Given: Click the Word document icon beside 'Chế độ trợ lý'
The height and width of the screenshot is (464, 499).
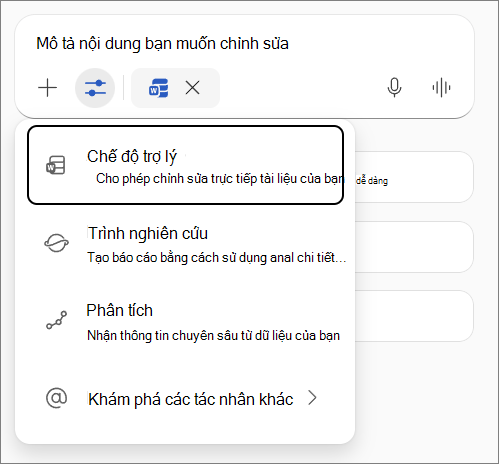Looking at the screenshot, I should (x=56, y=165).
